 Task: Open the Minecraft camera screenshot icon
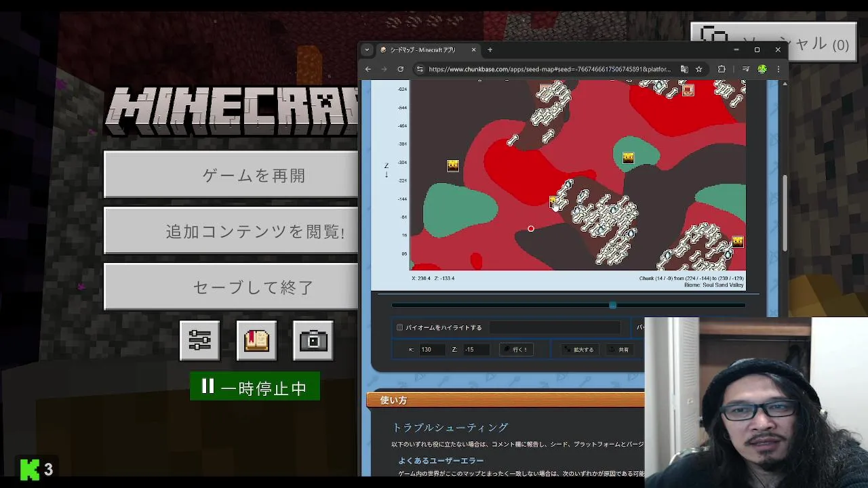click(x=313, y=340)
